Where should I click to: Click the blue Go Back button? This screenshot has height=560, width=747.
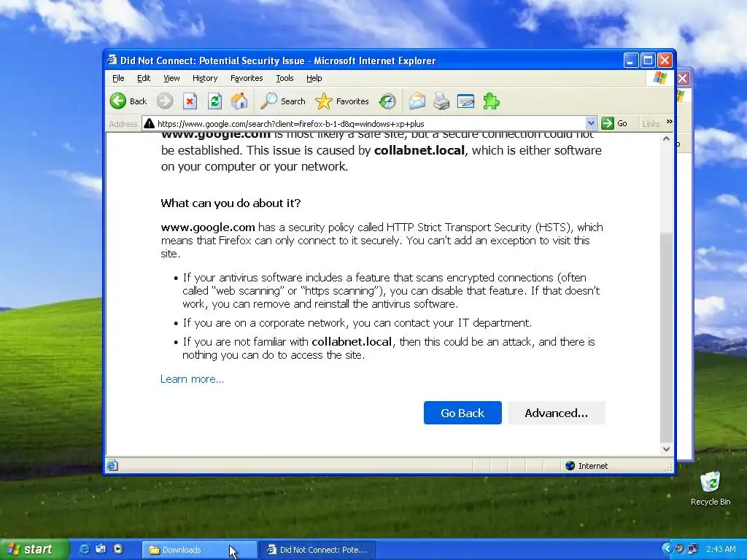(462, 413)
